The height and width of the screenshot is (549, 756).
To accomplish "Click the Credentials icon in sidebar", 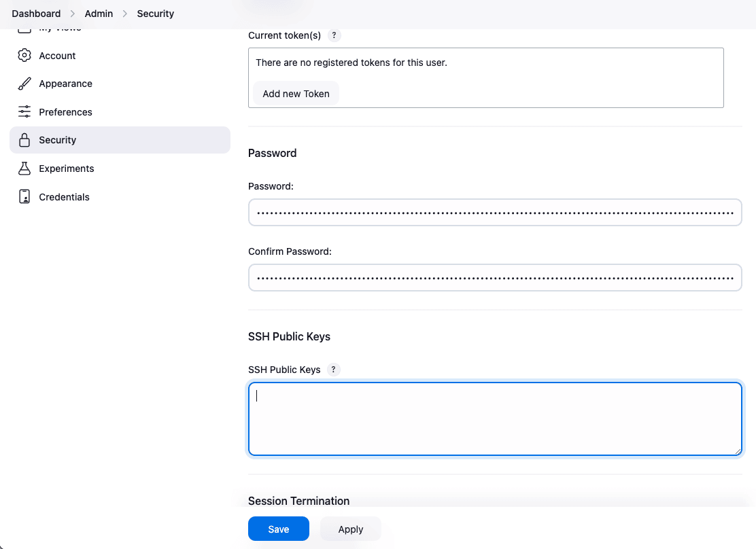I will click(x=24, y=197).
